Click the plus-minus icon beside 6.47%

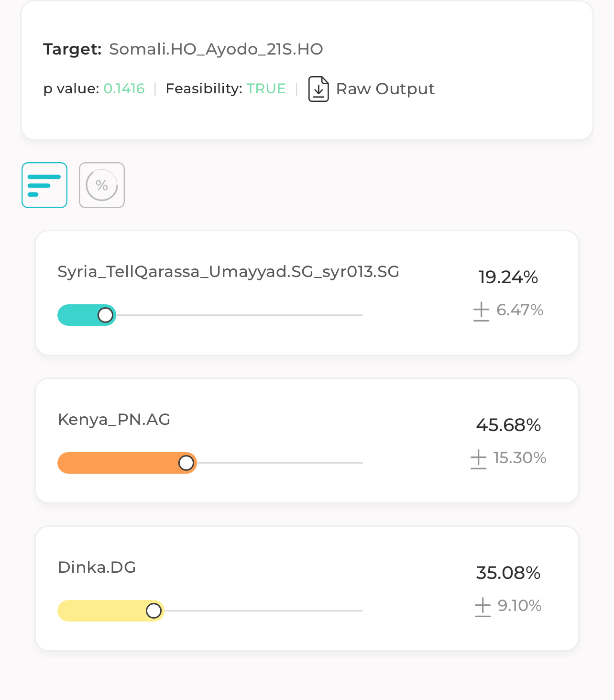pyautogui.click(x=482, y=311)
